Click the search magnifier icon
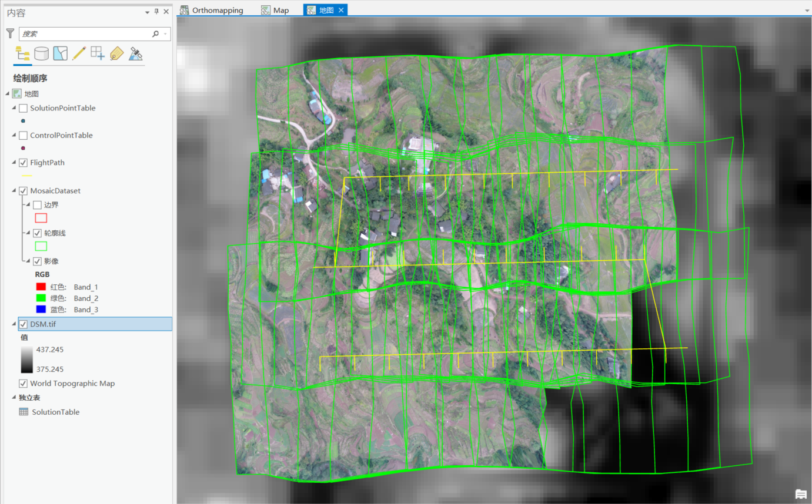 click(155, 34)
